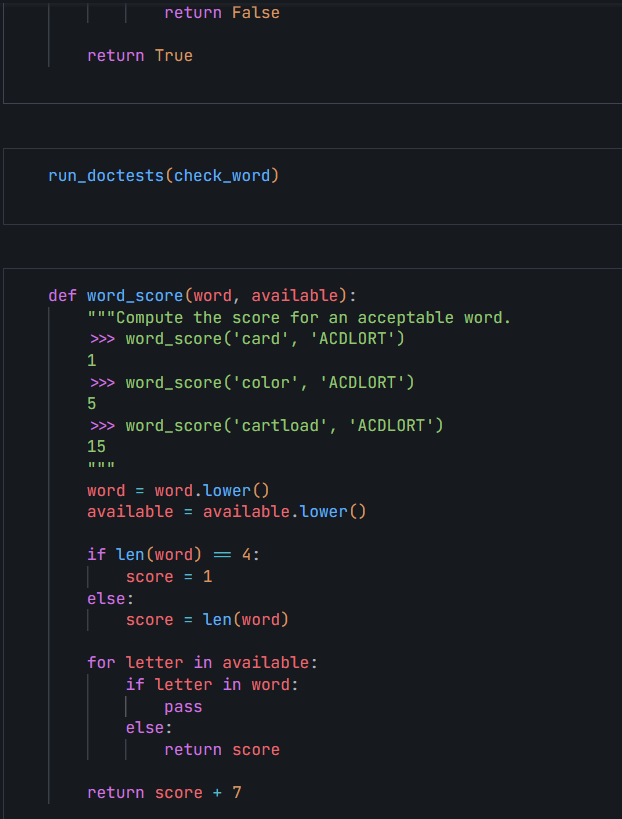Image resolution: width=622 pixels, height=819 pixels.
Task: Click the 'for letter in available:' line
Action: click(x=202, y=663)
